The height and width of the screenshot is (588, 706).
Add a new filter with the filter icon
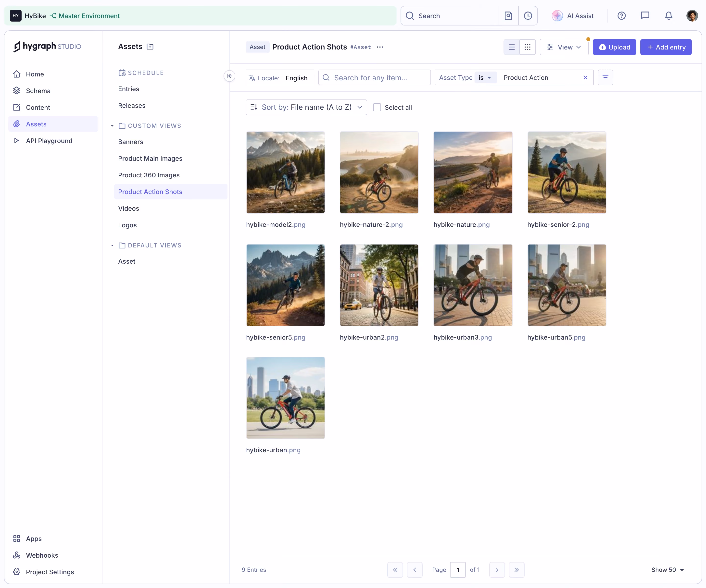(605, 78)
